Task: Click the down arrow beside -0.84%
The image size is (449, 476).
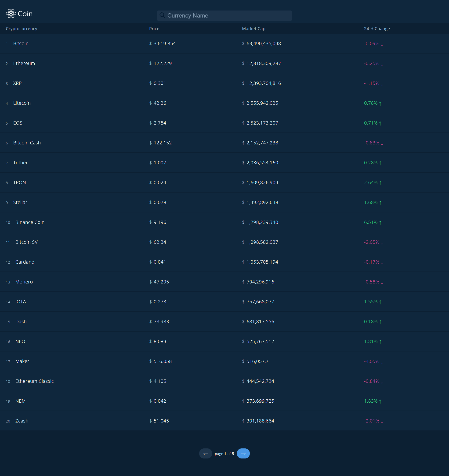Action: tap(382, 382)
